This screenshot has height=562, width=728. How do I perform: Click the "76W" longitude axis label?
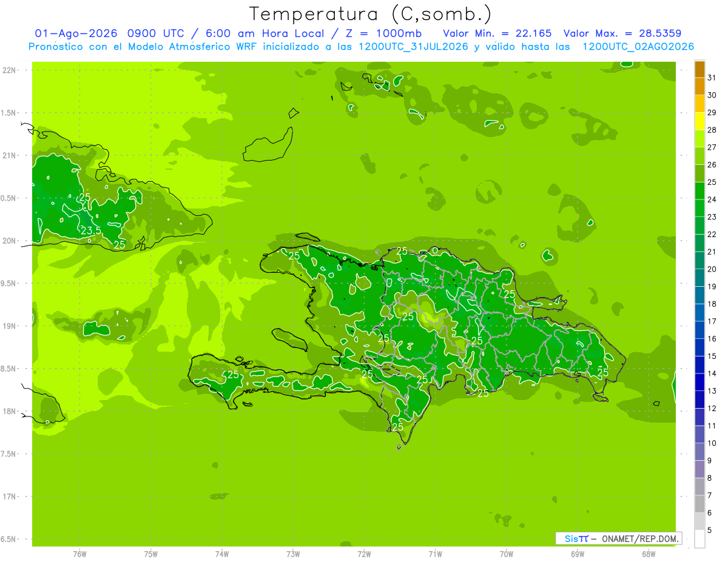79,554
